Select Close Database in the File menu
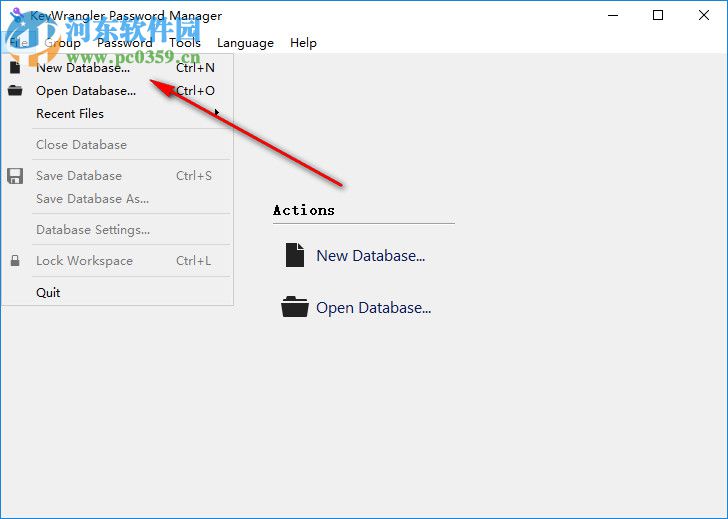This screenshot has width=728, height=519. [x=117, y=144]
